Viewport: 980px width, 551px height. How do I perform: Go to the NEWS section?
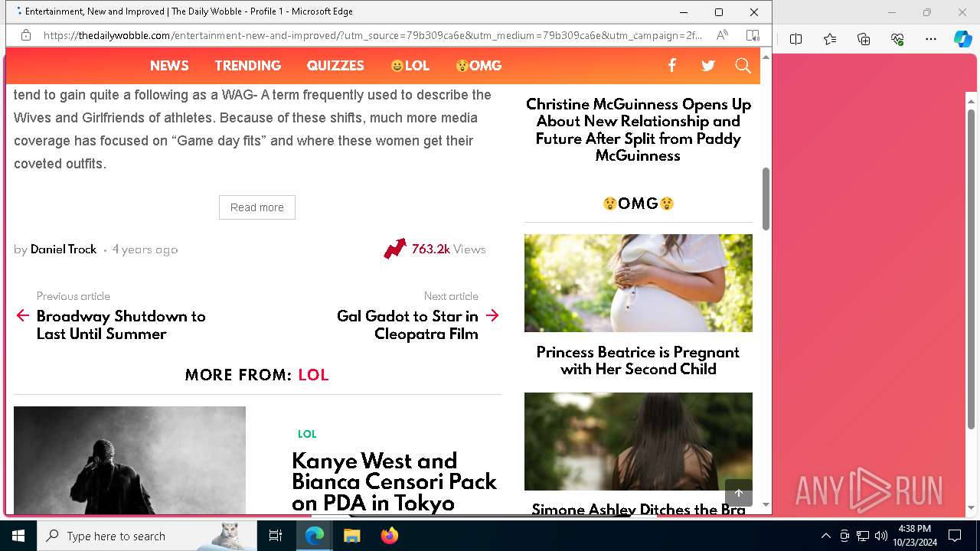point(169,66)
